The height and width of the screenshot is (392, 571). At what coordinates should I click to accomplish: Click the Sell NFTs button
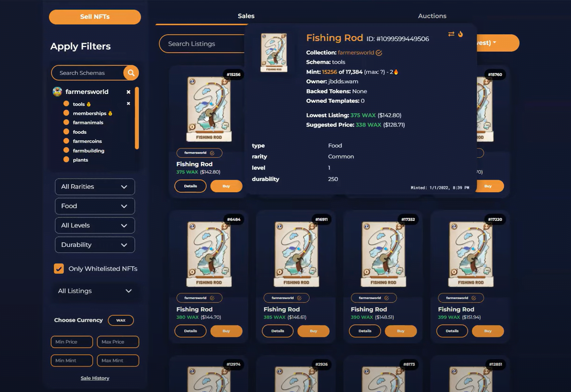tap(95, 17)
